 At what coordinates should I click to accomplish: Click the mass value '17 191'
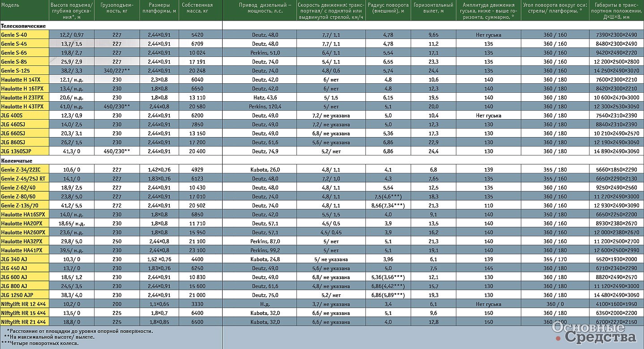coord(197,61)
